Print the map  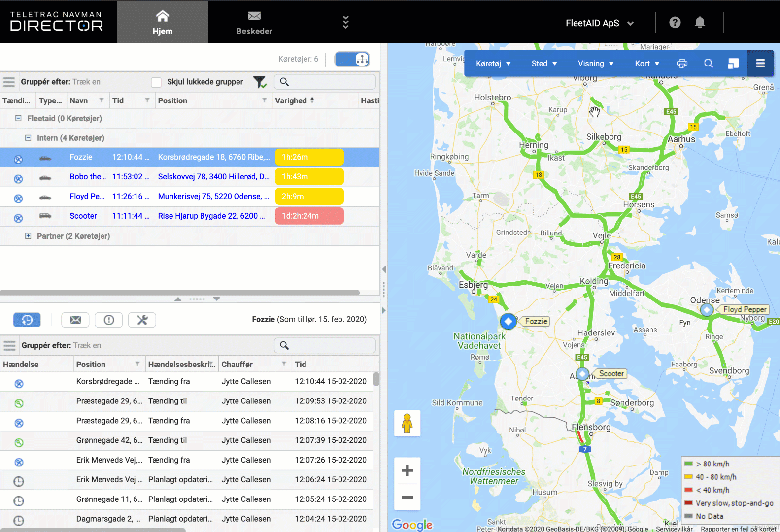tap(682, 63)
